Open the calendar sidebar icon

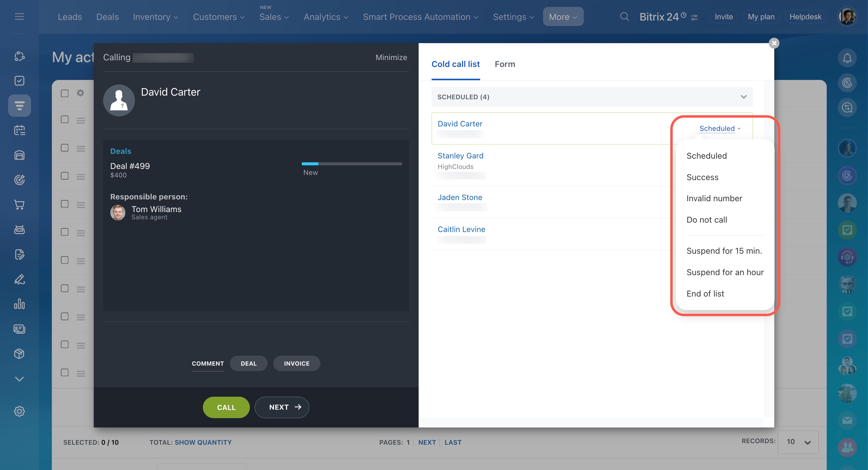point(19,130)
